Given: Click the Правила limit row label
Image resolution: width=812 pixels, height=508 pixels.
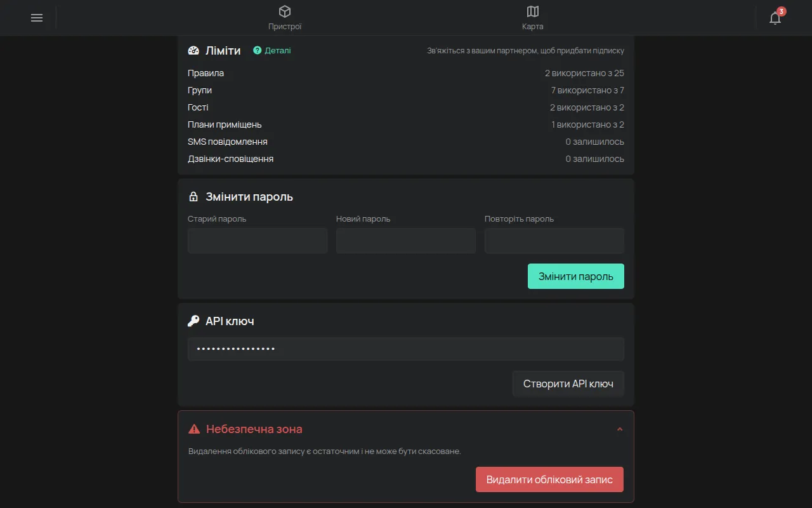Looking at the screenshot, I should 206,73.
